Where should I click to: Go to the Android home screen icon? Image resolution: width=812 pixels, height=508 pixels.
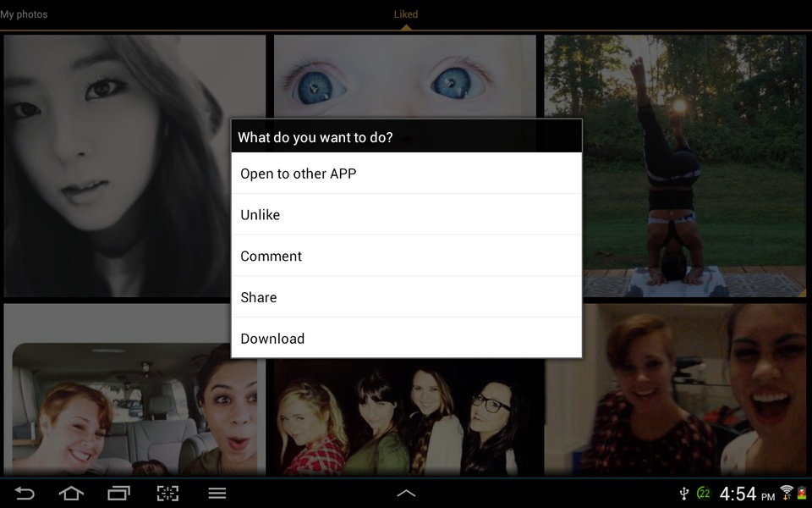click(x=71, y=493)
